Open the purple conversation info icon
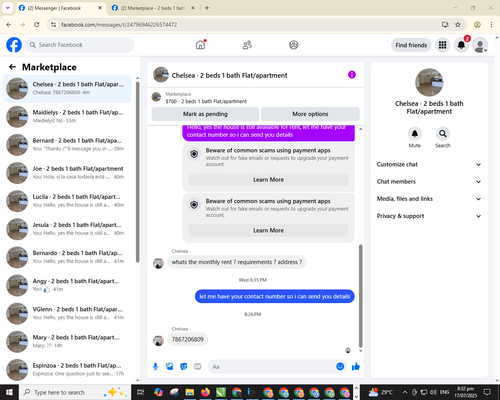Viewport: 500px width, 400px height. pos(352,75)
